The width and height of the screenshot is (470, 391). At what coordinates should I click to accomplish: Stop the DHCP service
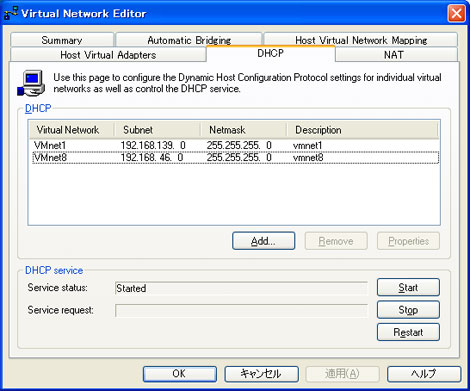408,310
